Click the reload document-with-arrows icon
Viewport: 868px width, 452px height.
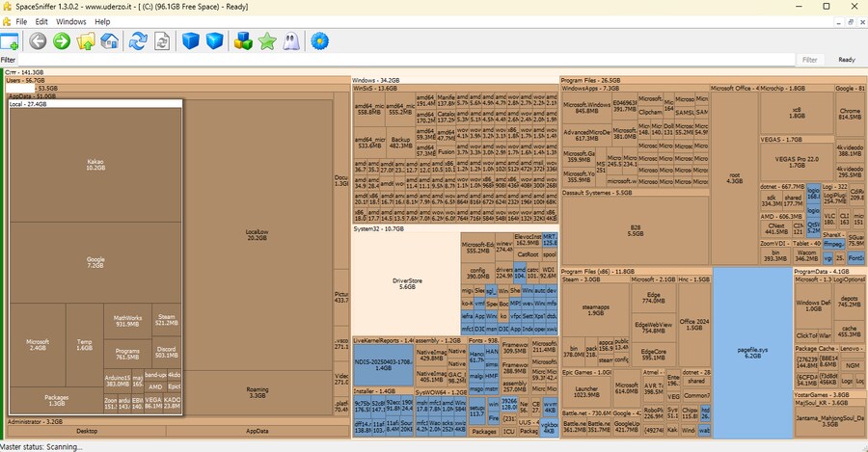pos(162,40)
